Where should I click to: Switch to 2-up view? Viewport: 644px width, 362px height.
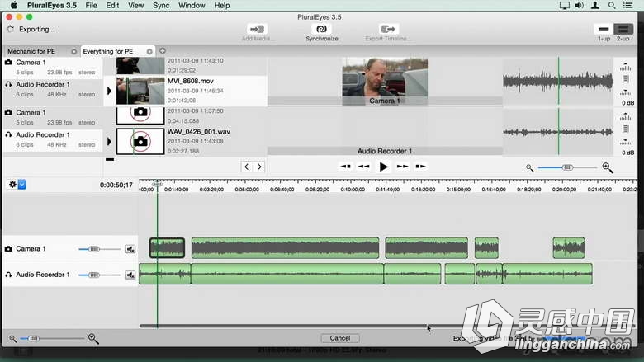pos(623,29)
